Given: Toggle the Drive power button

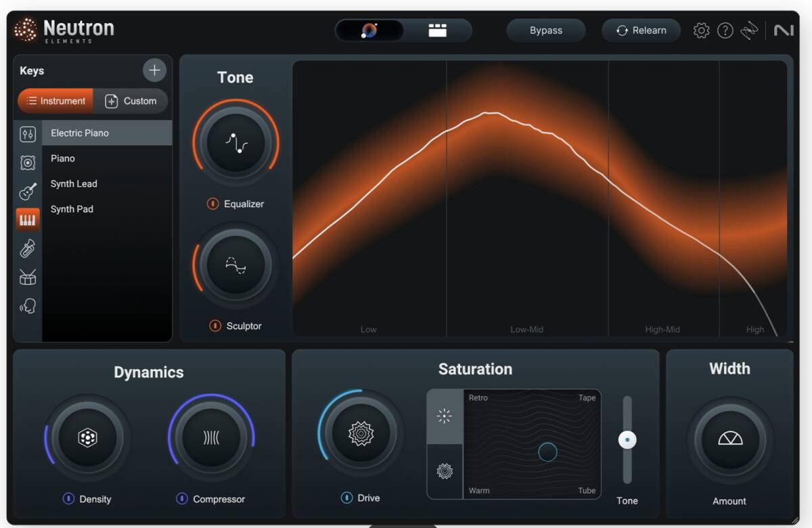Looking at the screenshot, I should click(x=346, y=498).
